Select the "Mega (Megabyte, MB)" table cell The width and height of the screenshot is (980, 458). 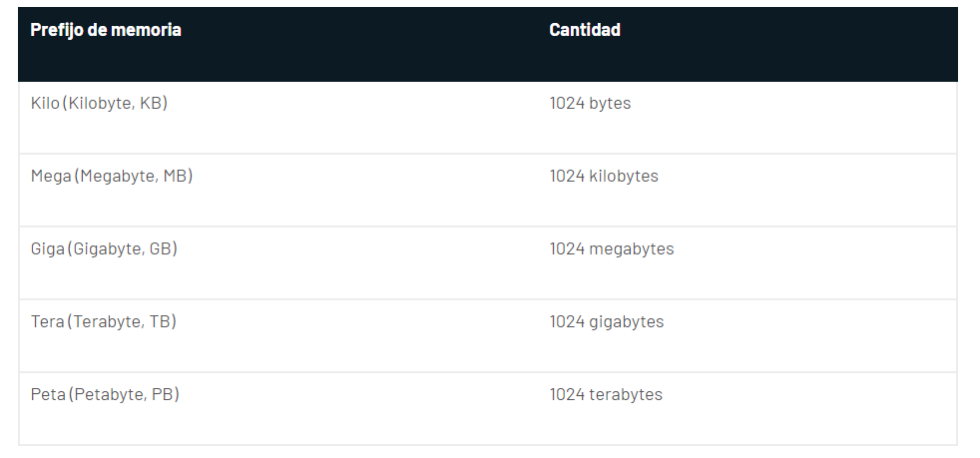112,176
